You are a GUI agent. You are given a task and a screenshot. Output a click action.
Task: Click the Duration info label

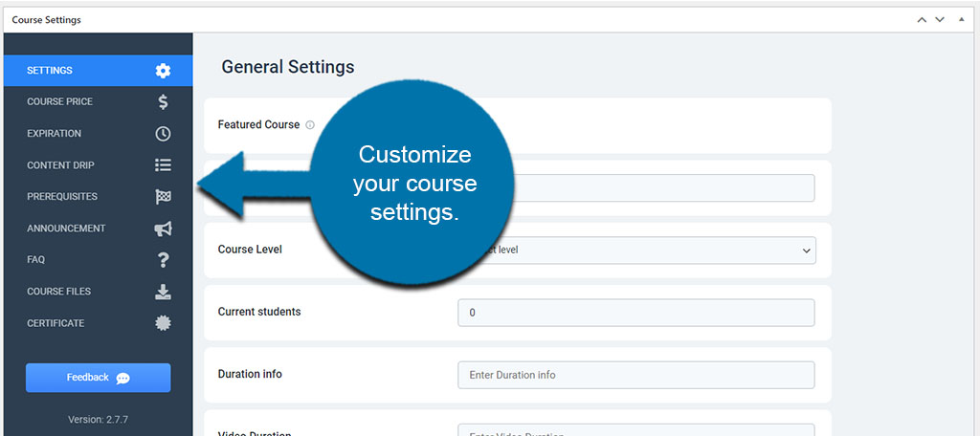coord(250,374)
